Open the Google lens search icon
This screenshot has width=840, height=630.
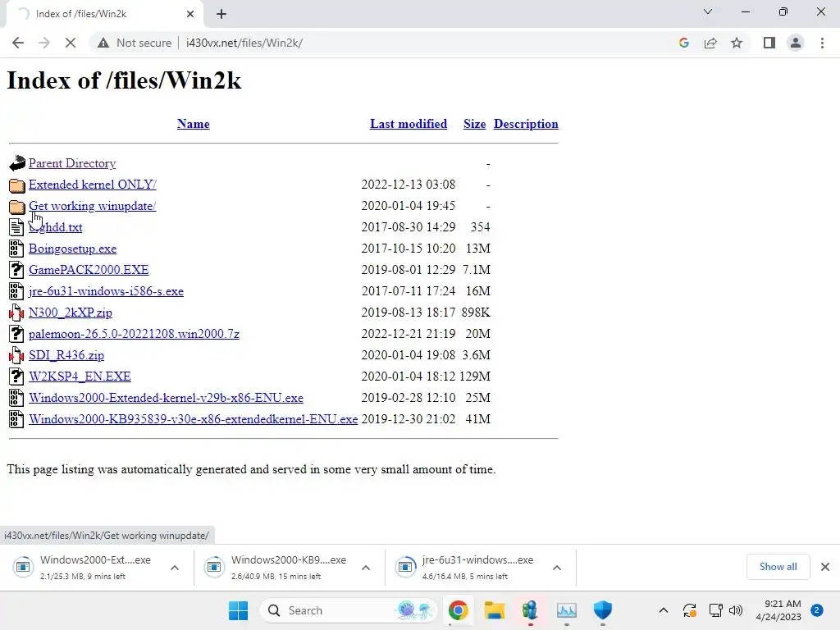click(683, 43)
